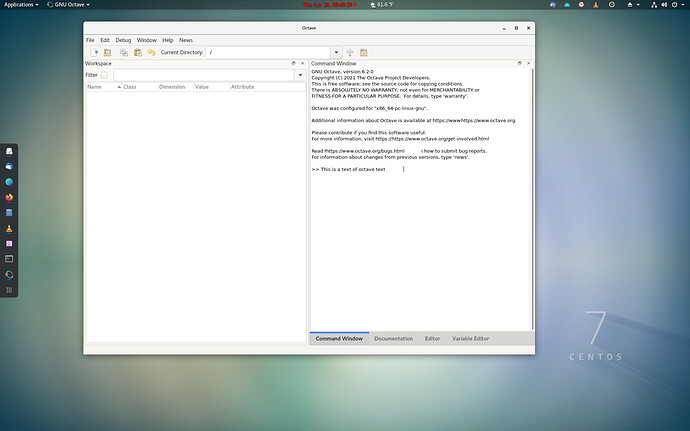
Task: Sort workspace by Value column header
Action: point(211,87)
